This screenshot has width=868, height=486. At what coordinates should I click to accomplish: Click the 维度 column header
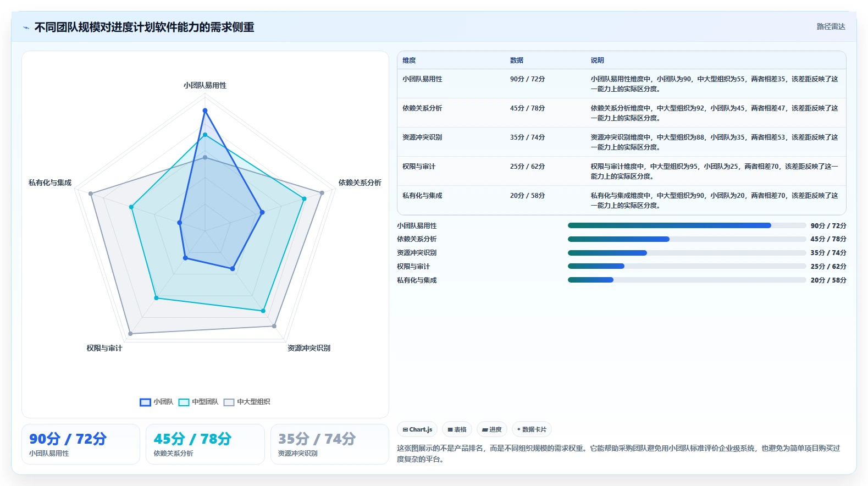click(x=409, y=60)
